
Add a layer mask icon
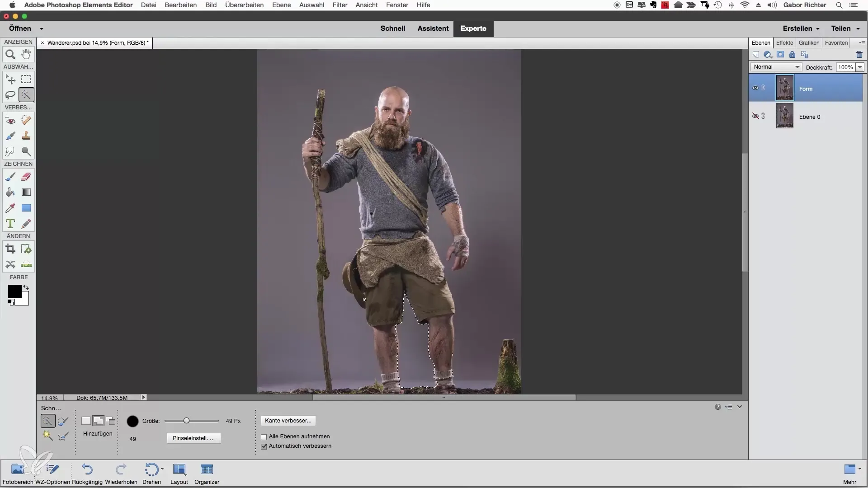pyautogui.click(x=780, y=55)
